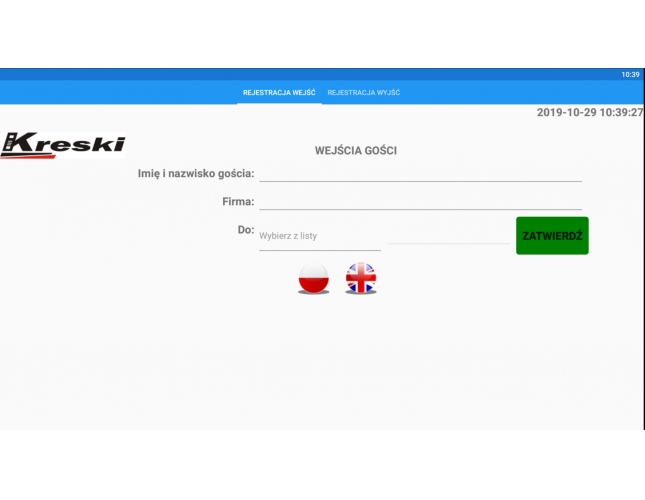Click the 'Imię i nazwisko gościa' label

(x=196, y=173)
